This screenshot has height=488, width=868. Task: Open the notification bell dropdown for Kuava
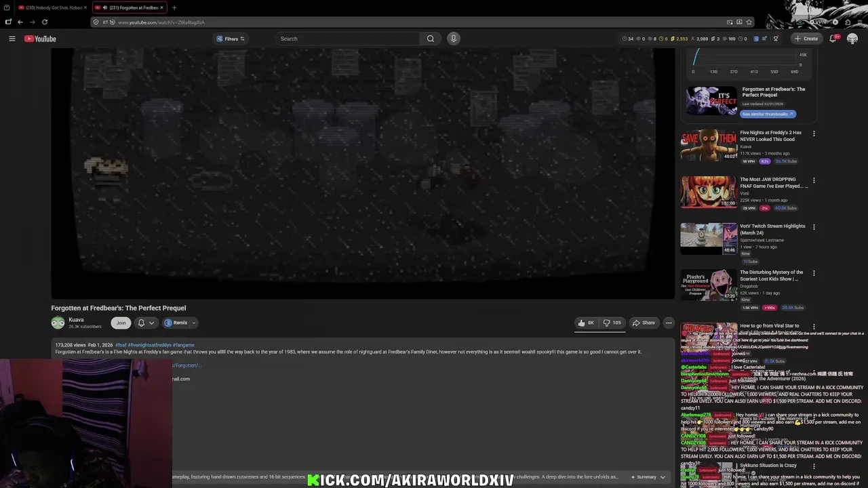[x=146, y=323]
